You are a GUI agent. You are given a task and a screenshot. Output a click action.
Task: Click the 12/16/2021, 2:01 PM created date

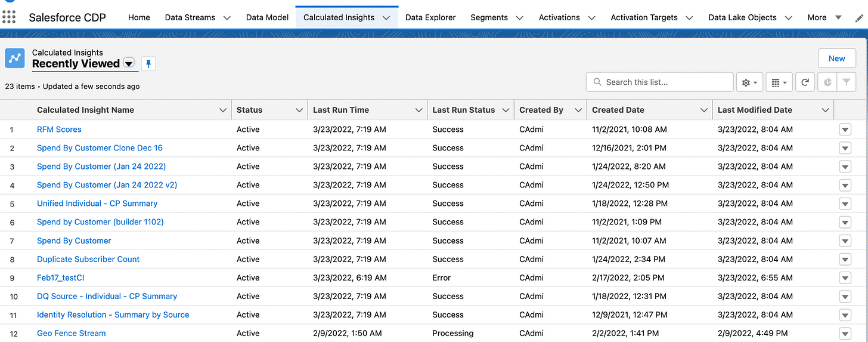[x=629, y=148]
